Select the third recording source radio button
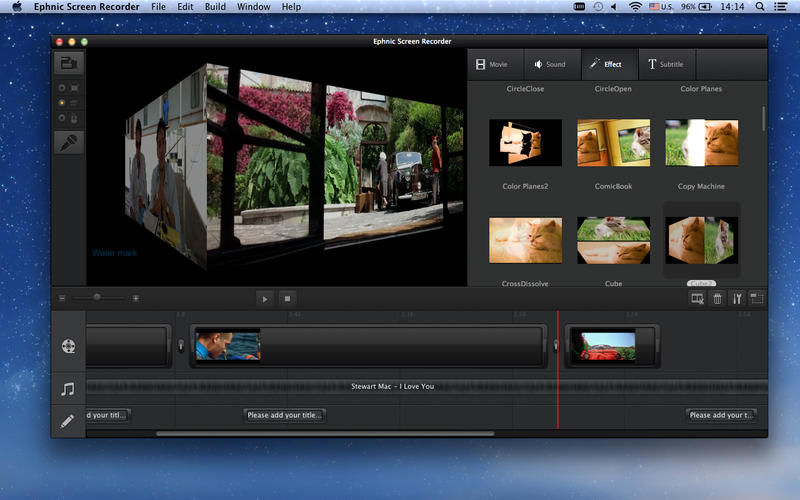800x500 pixels. pos(62,118)
